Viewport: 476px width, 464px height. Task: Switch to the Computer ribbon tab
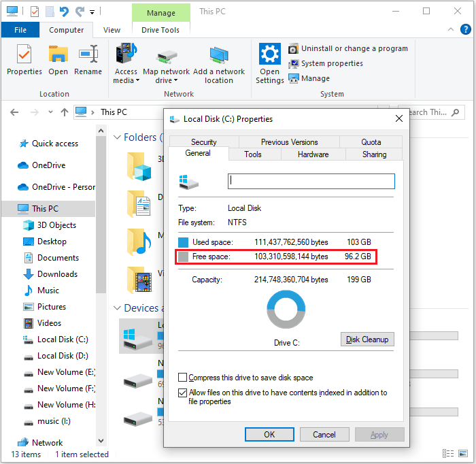tap(66, 30)
